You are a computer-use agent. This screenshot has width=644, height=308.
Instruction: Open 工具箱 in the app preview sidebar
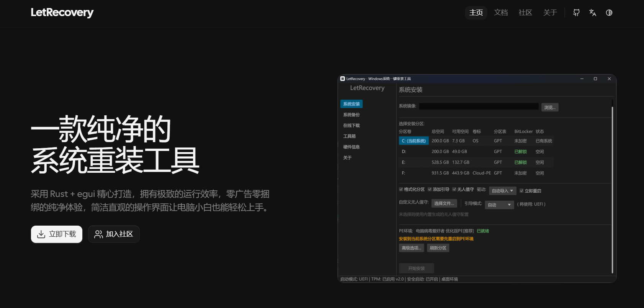point(350,136)
